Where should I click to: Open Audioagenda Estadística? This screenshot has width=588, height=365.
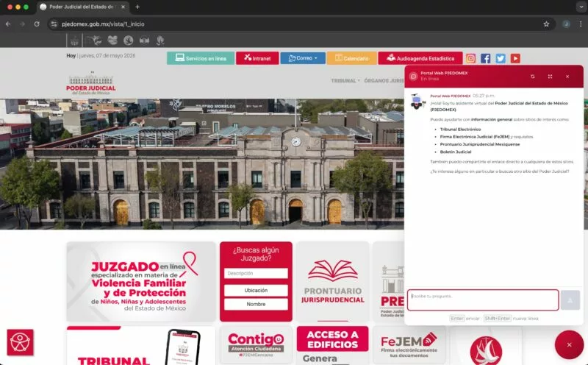420,58
